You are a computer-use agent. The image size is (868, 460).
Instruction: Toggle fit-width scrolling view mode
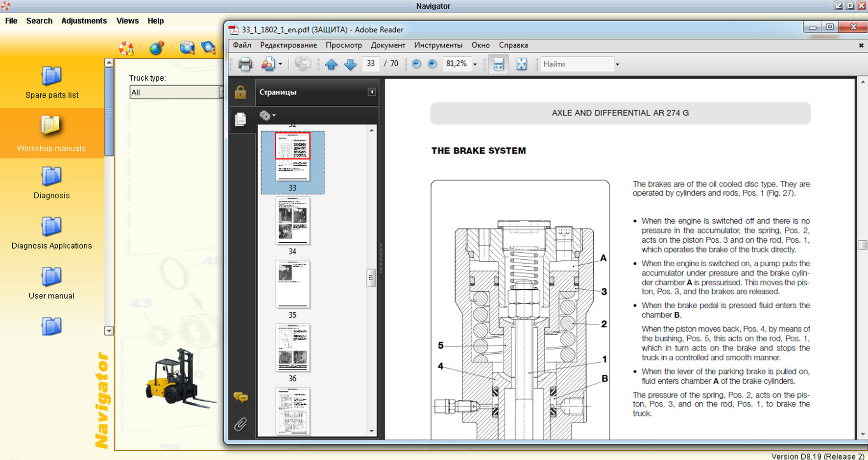pos(498,64)
